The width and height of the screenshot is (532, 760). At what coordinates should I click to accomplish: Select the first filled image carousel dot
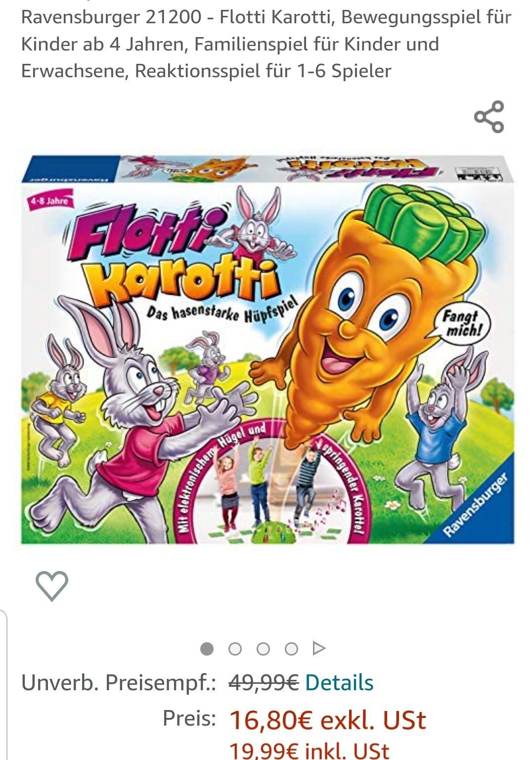[x=207, y=648]
